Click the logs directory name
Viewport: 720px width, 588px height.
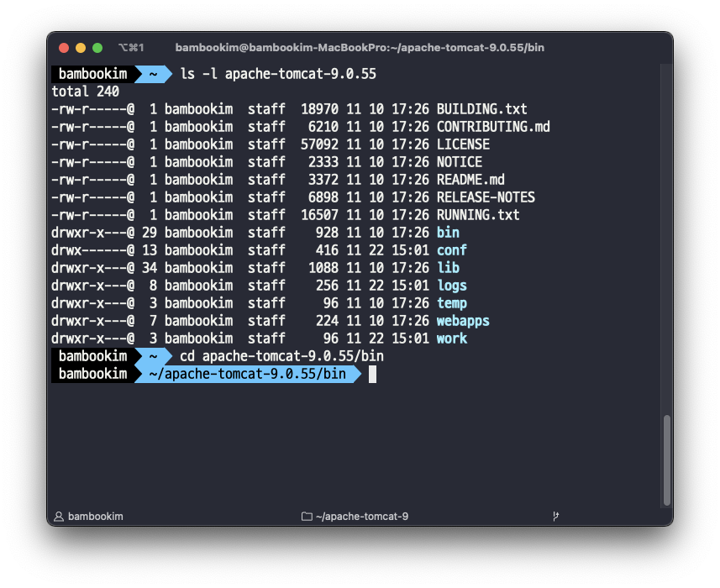click(x=452, y=286)
